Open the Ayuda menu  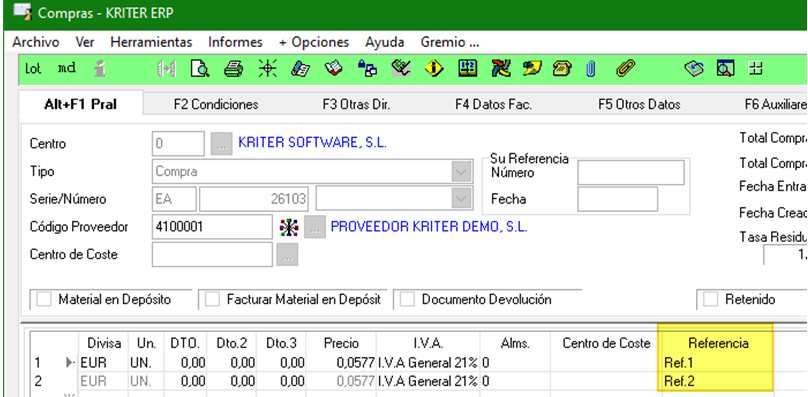(x=384, y=42)
